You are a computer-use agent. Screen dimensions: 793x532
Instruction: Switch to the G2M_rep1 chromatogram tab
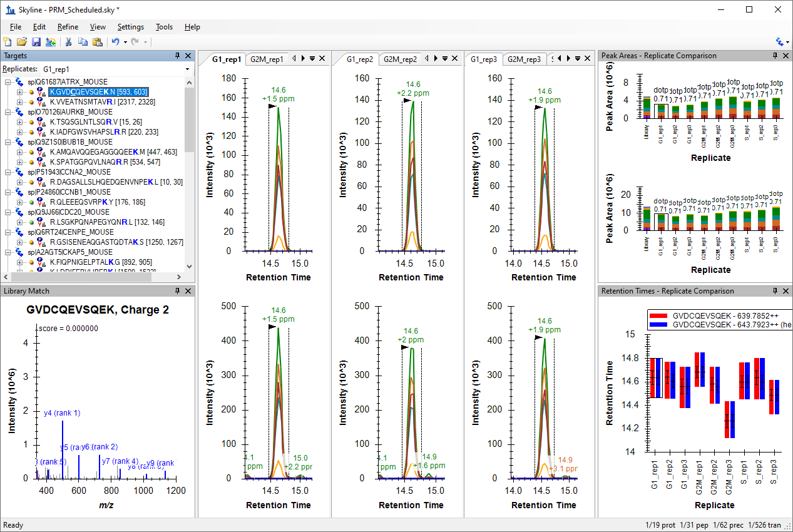pyautogui.click(x=267, y=59)
